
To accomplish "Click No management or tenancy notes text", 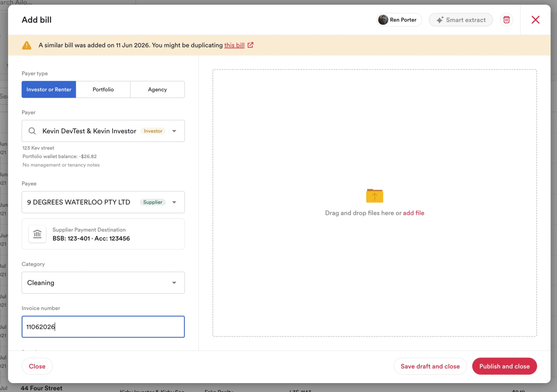I will coord(61,165).
